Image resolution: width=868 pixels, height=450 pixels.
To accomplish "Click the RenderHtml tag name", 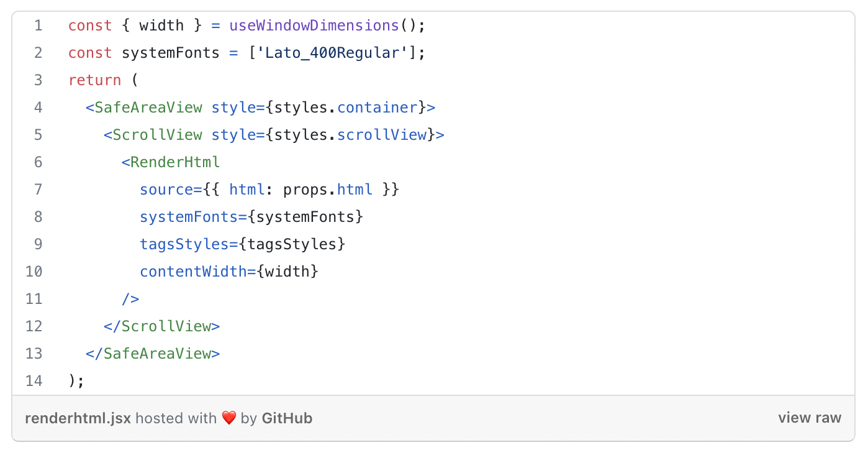I will (x=175, y=162).
